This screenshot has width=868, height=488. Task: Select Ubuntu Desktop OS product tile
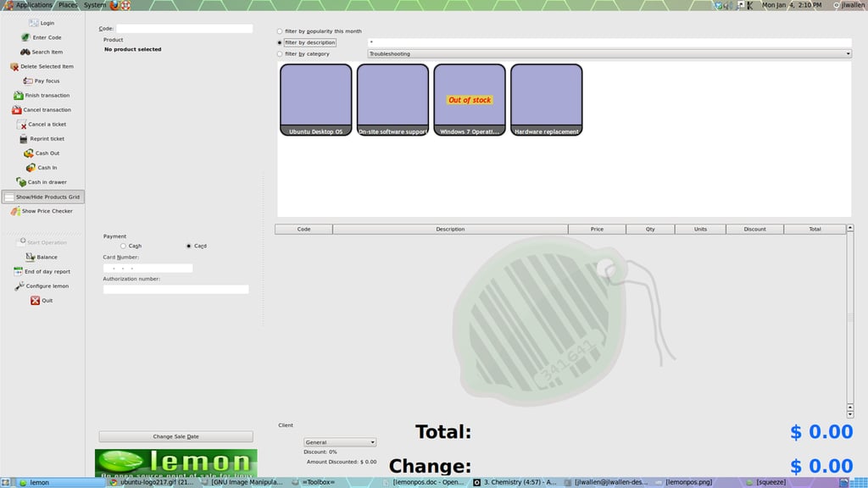[x=315, y=100]
